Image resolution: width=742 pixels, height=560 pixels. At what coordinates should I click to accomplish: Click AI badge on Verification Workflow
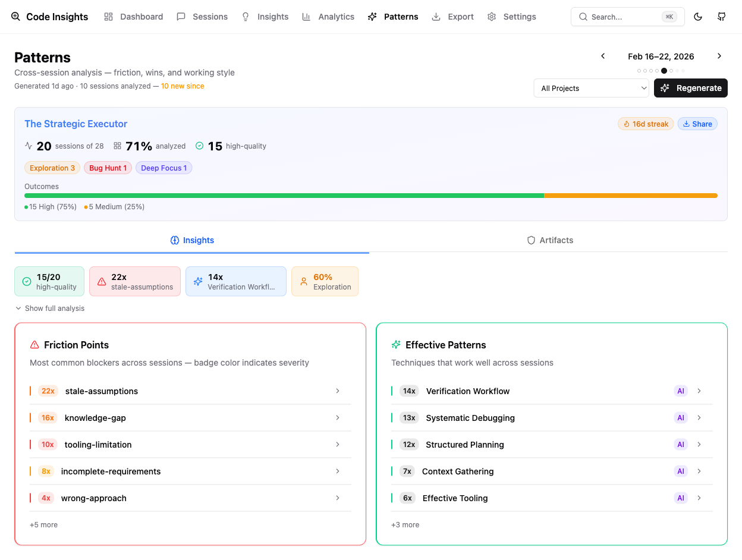[681, 391]
